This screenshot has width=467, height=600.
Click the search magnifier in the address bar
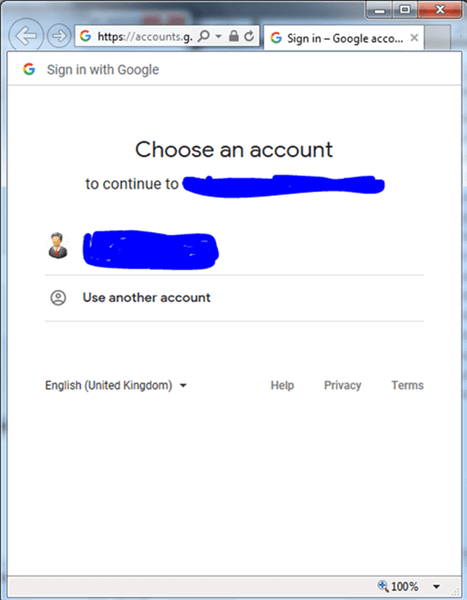point(204,36)
